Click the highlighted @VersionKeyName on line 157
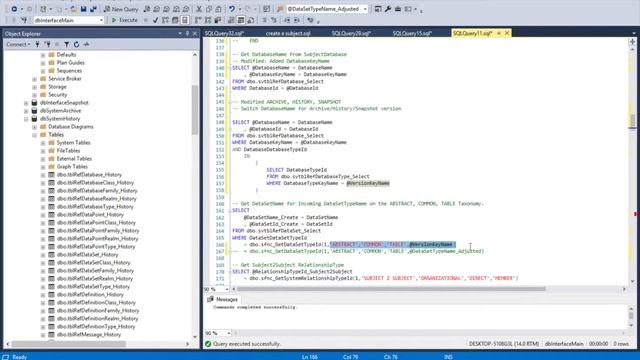The image size is (640, 360). click(x=368, y=183)
